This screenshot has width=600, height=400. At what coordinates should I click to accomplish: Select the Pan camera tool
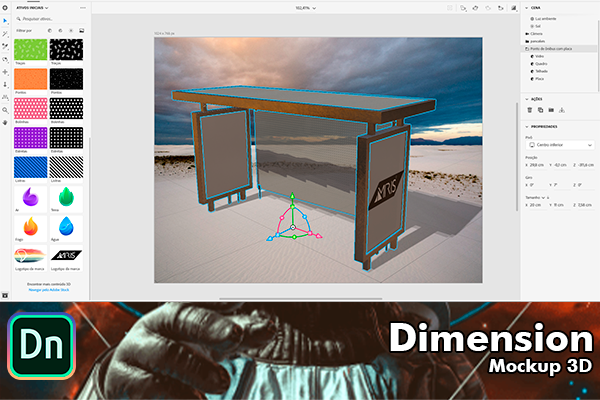pos(5,72)
